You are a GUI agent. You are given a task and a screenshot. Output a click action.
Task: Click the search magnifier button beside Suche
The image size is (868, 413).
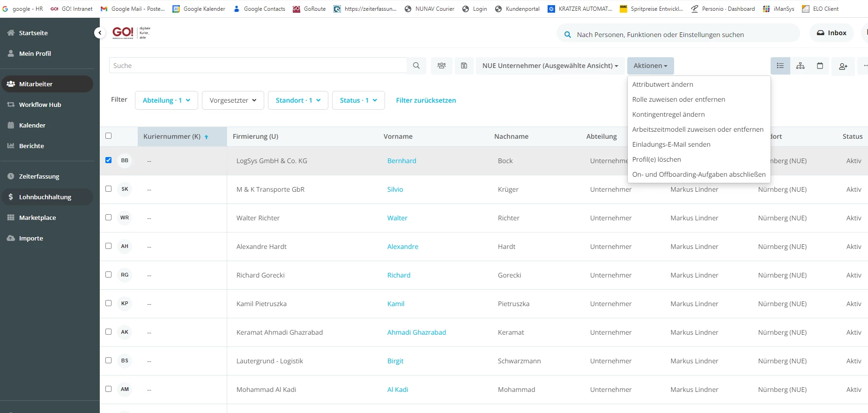tap(416, 66)
